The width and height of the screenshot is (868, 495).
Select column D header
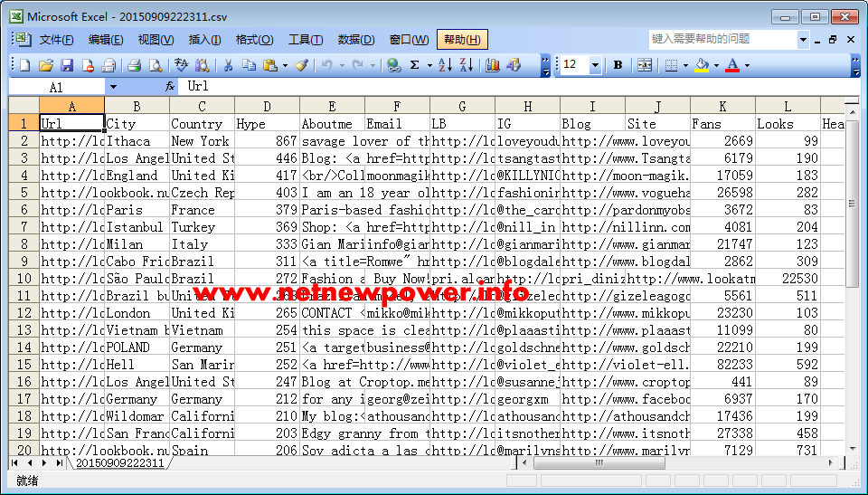click(x=267, y=106)
